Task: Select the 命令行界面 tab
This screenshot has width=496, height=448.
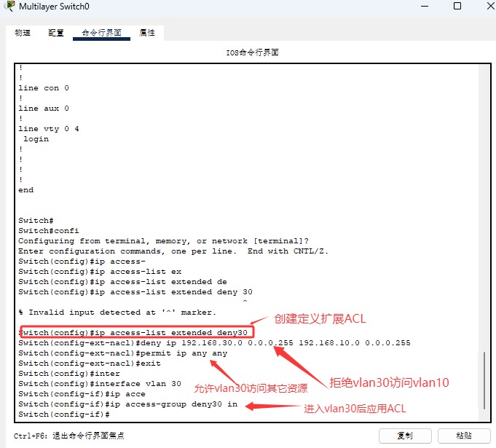Action: (101, 33)
